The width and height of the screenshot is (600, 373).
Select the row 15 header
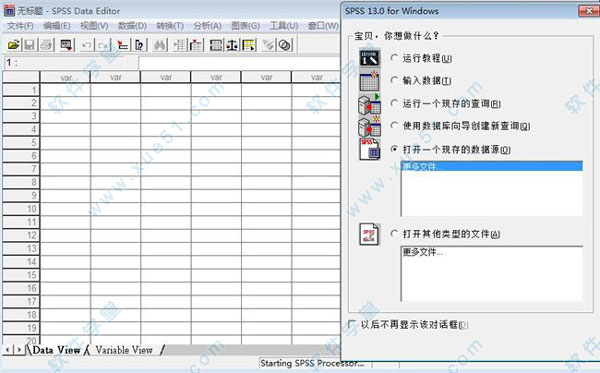(21, 275)
